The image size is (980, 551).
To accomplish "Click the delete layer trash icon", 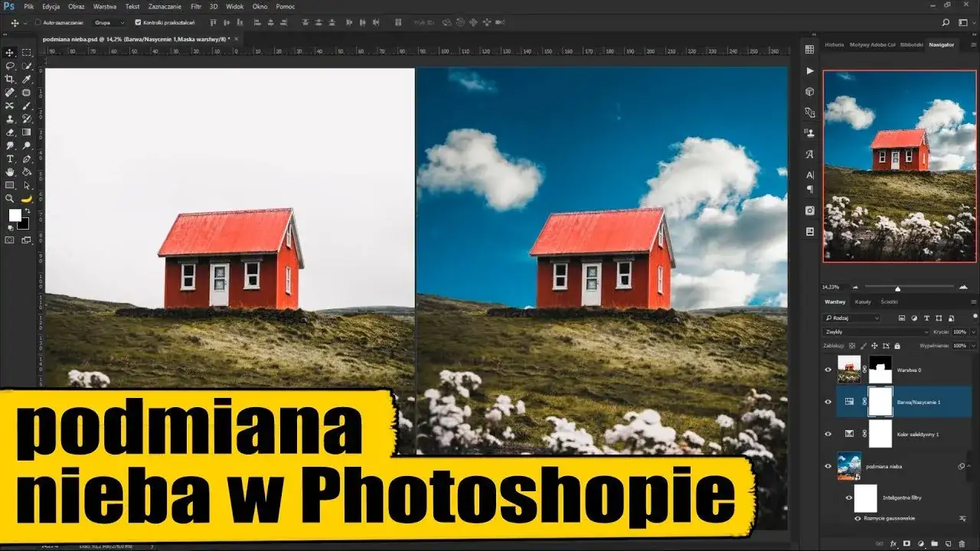I will coord(962,543).
